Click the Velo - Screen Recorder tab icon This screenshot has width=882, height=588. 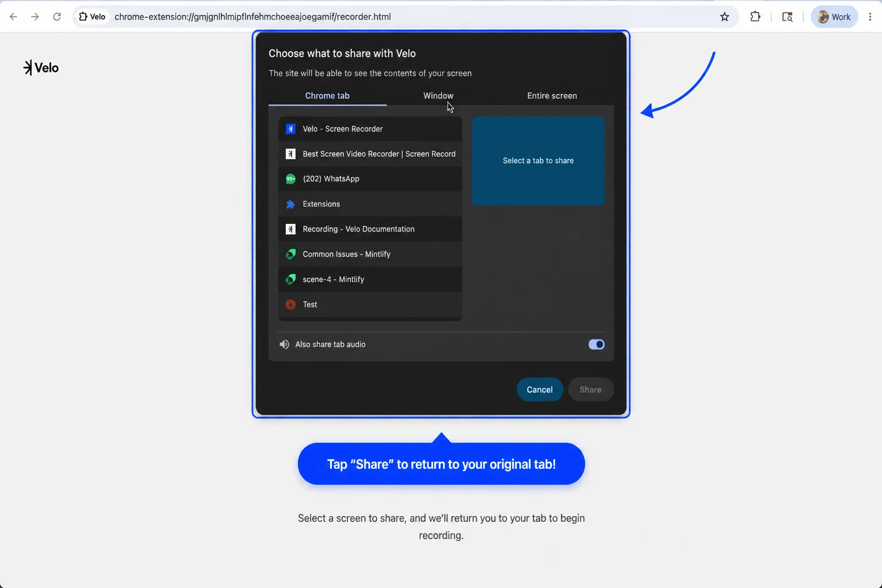tap(291, 129)
